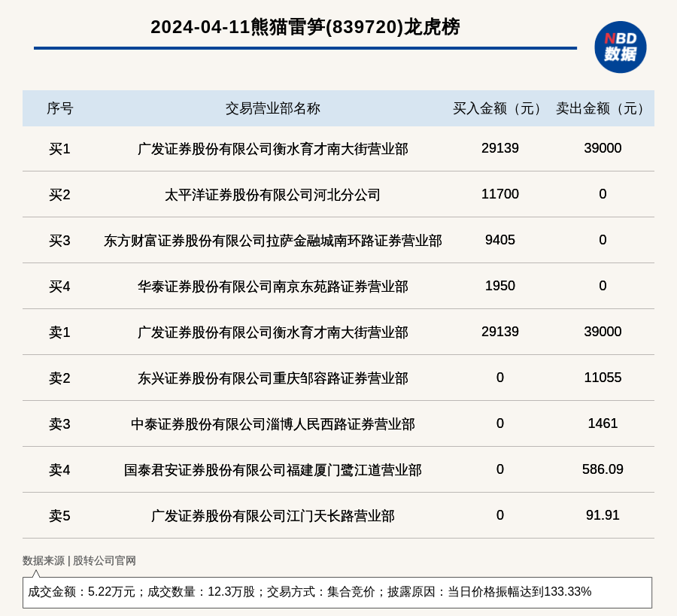The image size is (677, 616).
Task: Select row label 买3
Action: [x=59, y=241]
